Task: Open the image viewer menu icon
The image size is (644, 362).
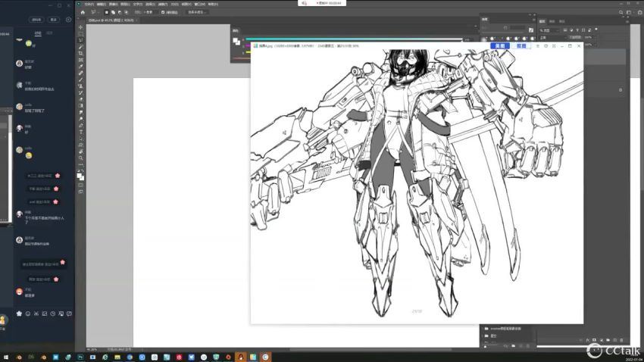Action: (x=538, y=46)
